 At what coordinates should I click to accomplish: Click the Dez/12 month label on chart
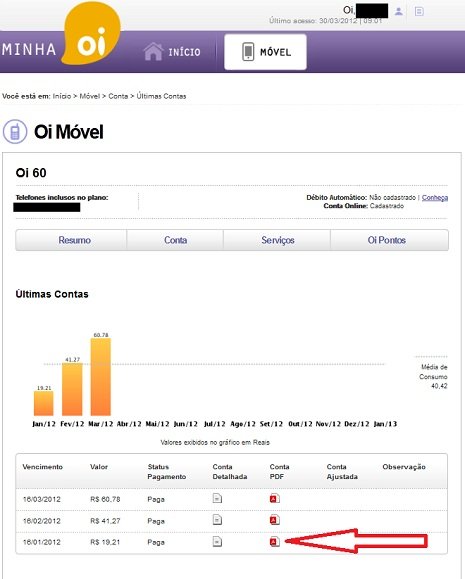(356, 424)
